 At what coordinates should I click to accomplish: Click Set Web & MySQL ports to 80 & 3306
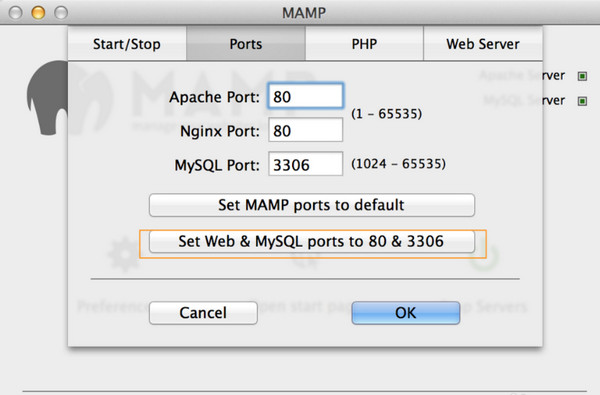[311, 242]
